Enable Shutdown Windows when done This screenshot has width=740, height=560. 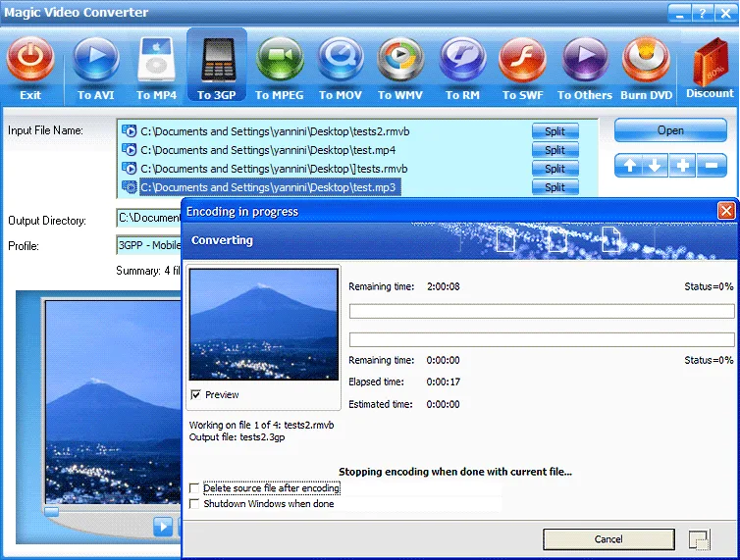194,504
